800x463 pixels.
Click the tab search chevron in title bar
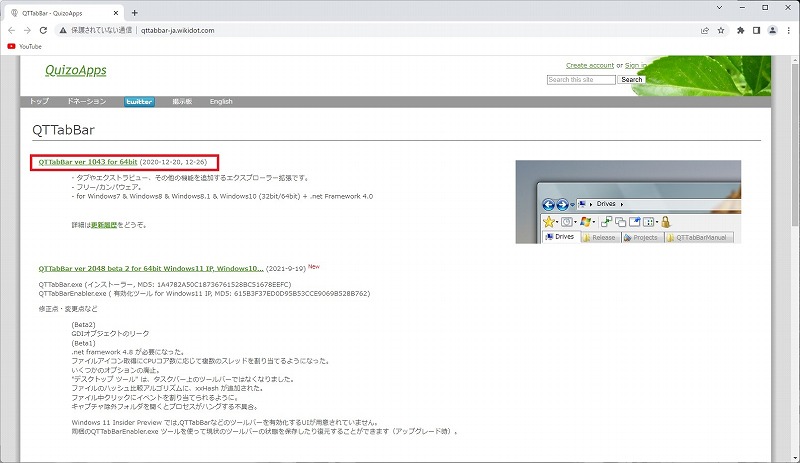719,8
